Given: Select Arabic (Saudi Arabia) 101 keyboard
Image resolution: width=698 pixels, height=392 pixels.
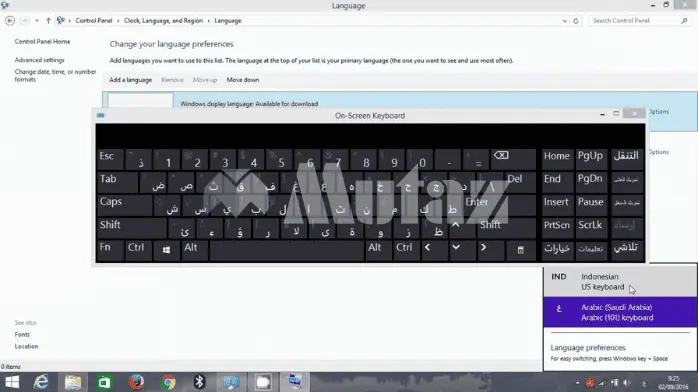Looking at the screenshot, I should [620, 312].
